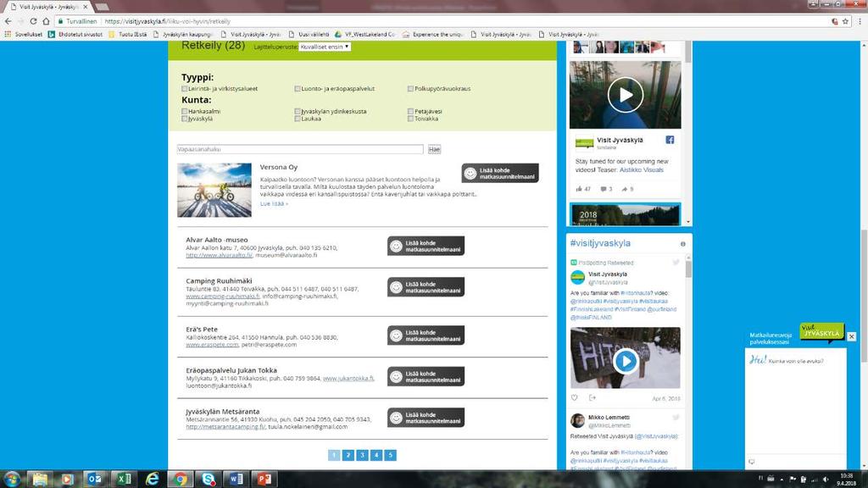Check the Leirintä- ja virkistysalueet box

coord(184,88)
